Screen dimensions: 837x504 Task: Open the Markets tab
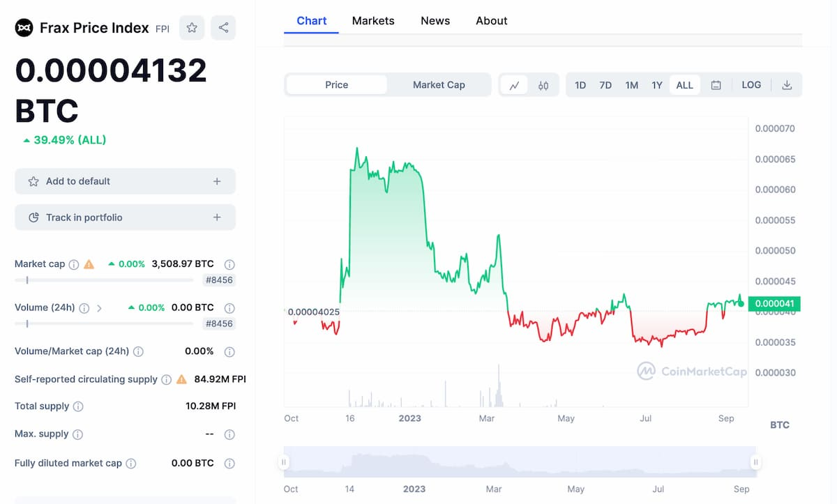(373, 21)
